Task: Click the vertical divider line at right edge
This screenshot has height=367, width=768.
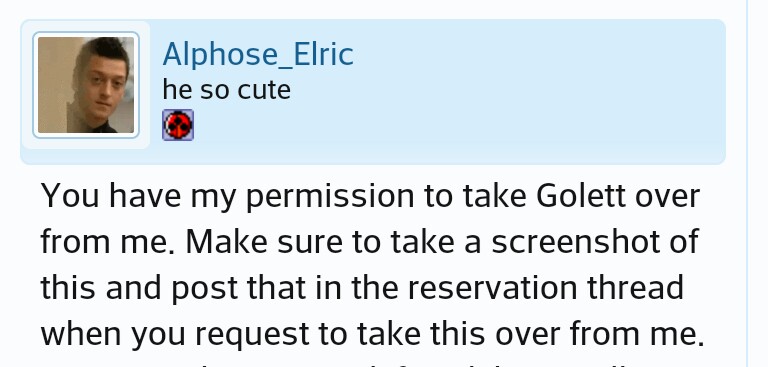Action: click(x=747, y=183)
